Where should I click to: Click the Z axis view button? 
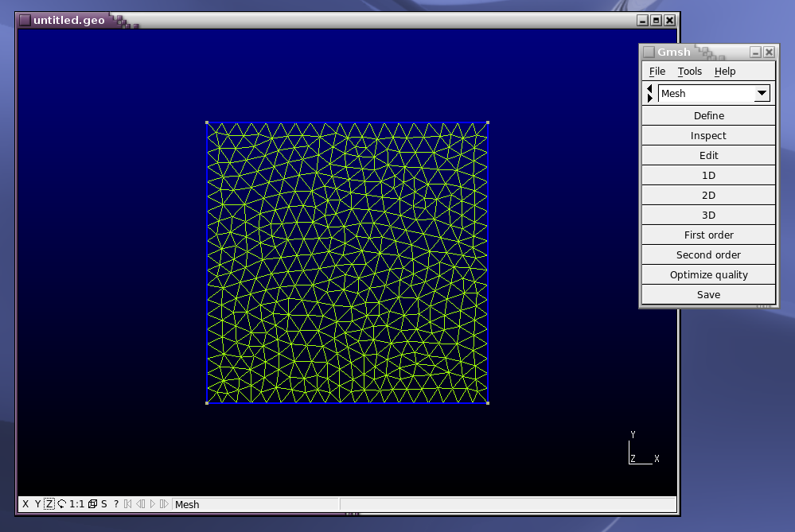[x=49, y=504]
